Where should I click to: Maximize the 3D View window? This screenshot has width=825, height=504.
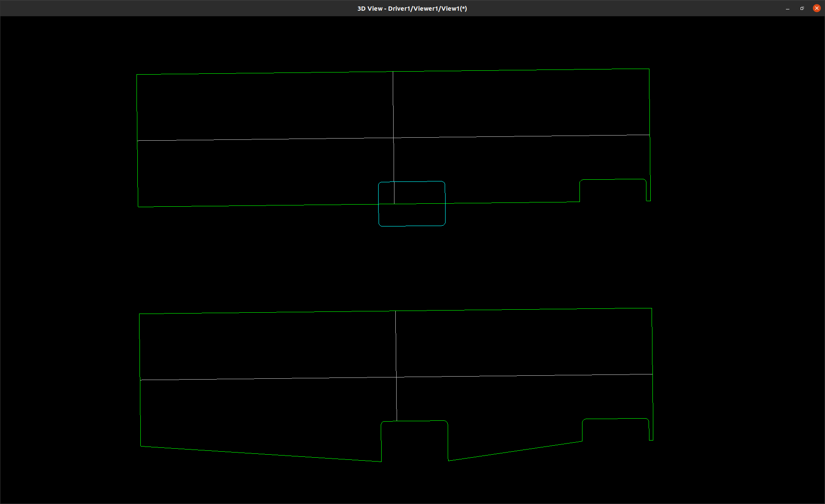coord(802,9)
